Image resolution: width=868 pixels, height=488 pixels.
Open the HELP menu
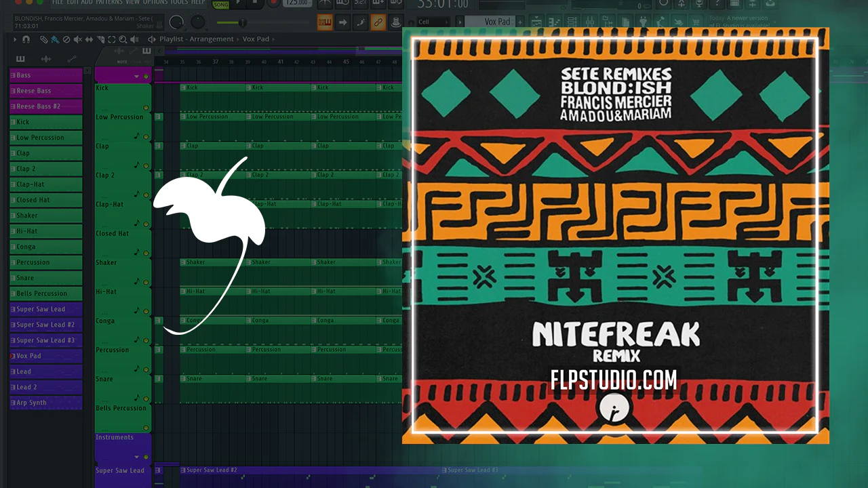click(x=198, y=2)
